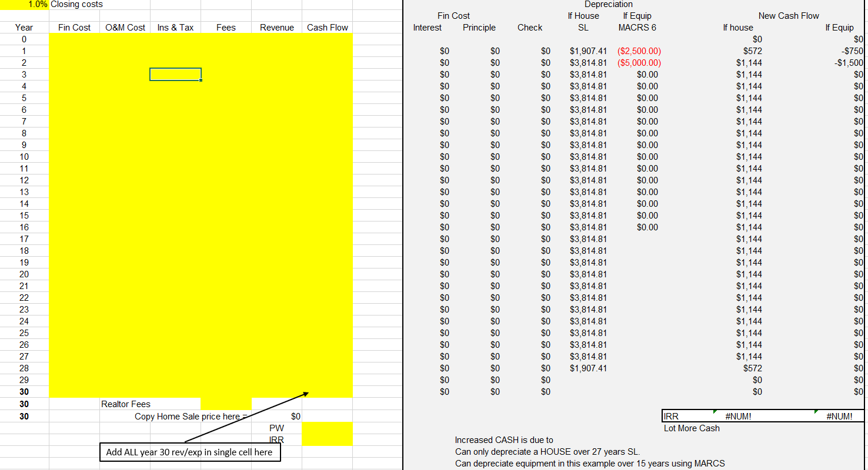Click the Fin Cost cell for year 0

(x=75, y=39)
